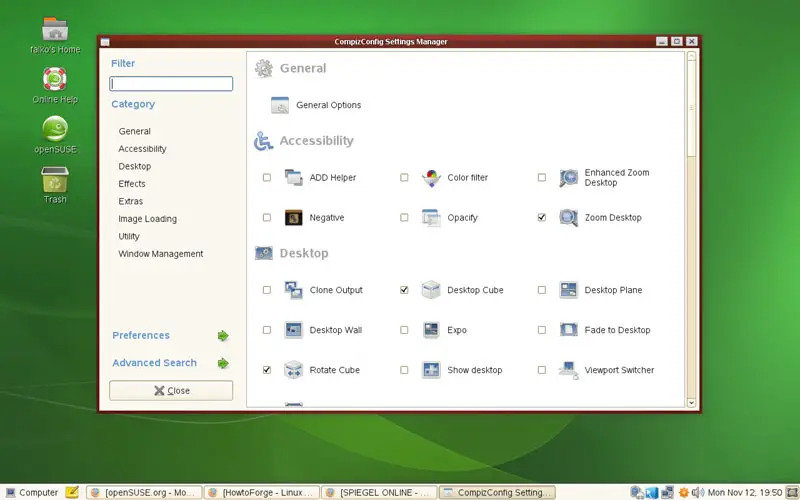This screenshot has height=500, width=800.
Task: Open the Zoom Desktop plugin icon
Action: [568, 218]
